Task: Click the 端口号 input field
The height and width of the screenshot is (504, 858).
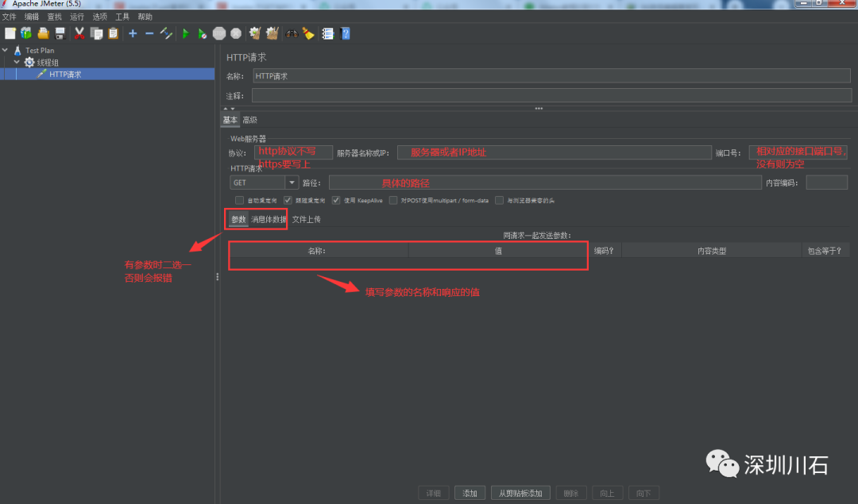Action: 798,152
